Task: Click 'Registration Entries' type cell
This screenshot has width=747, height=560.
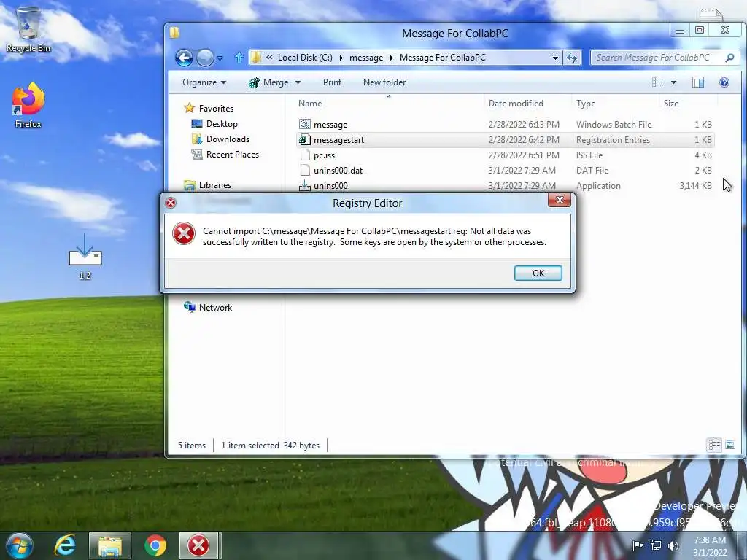Action: (613, 140)
